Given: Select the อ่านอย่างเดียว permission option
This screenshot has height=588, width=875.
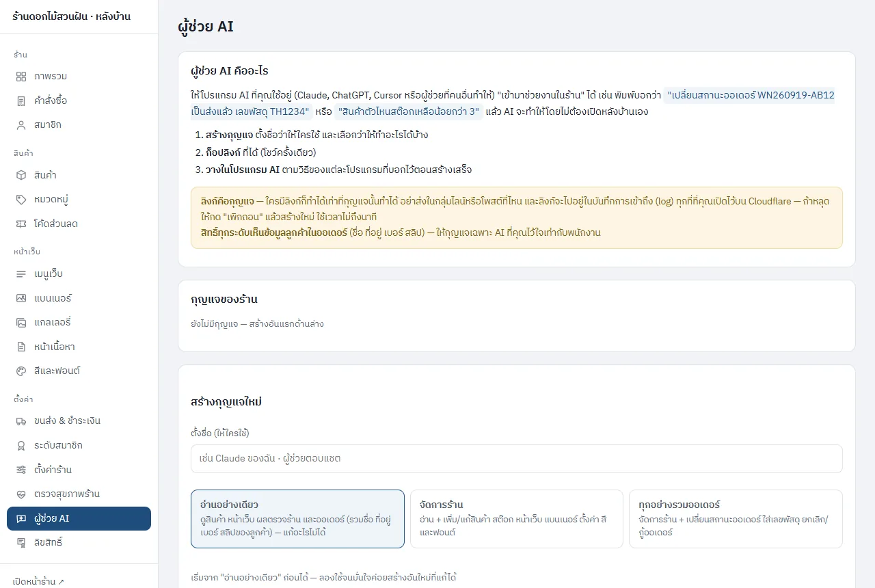Looking at the screenshot, I should pyautogui.click(x=297, y=519).
